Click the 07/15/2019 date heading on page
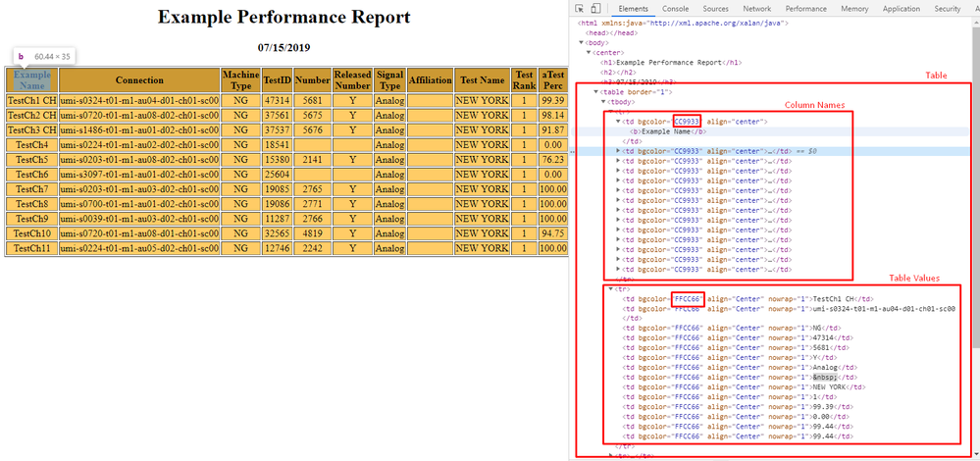The width and height of the screenshot is (980, 461). (284, 47)
